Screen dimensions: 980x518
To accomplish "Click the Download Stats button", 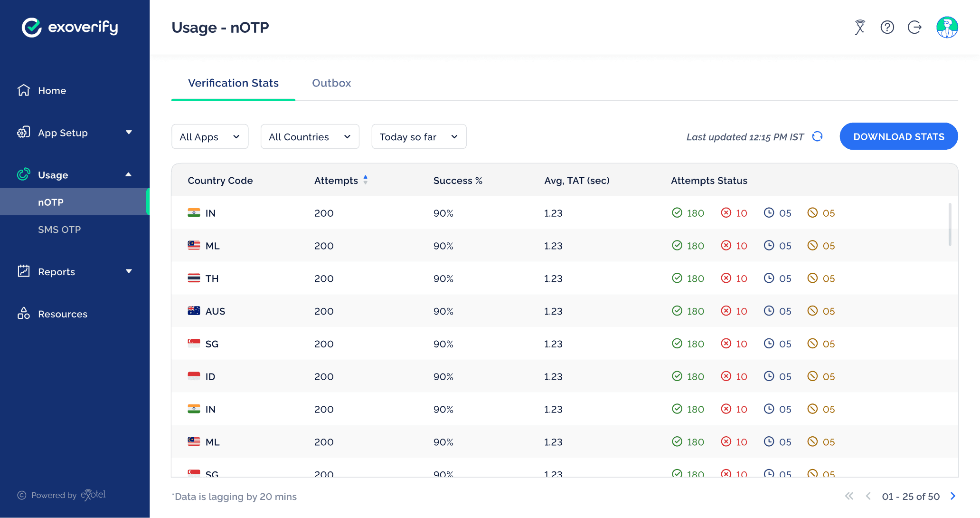I will click(x=898, y=137).
